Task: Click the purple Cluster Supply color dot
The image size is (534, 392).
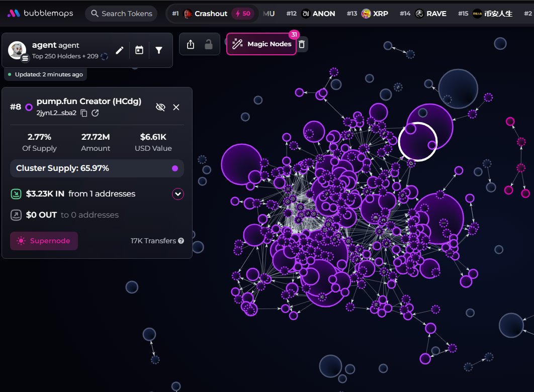Action: (x=175, y=168)
